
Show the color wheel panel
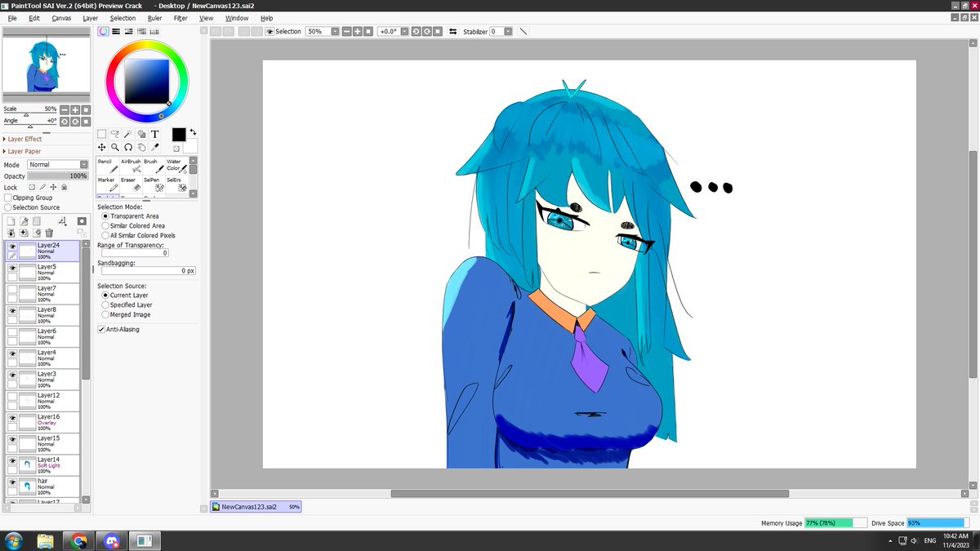click(104, 31)
